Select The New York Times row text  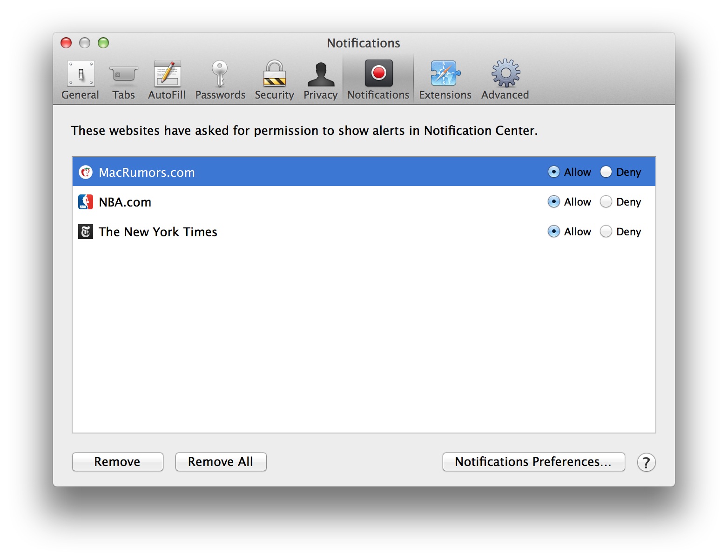[158, 232]
